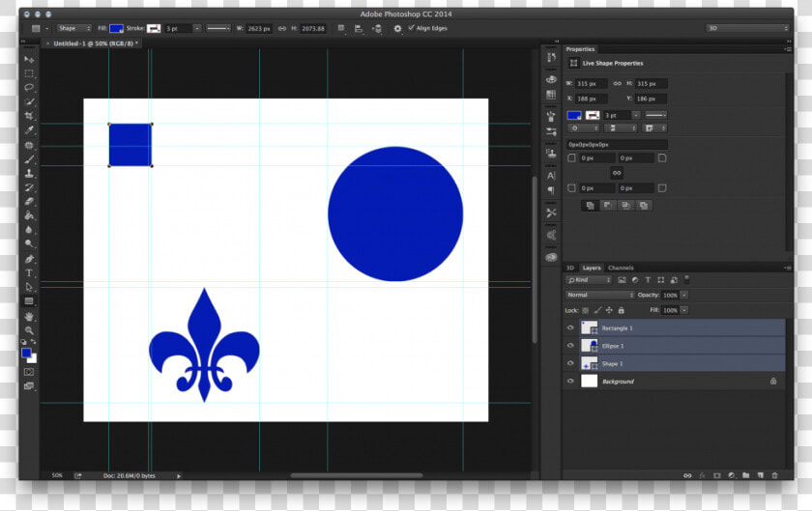Open stroke alignment dropdown in Properties
Viewport: 812px width, 511px height.
(584, 128)
